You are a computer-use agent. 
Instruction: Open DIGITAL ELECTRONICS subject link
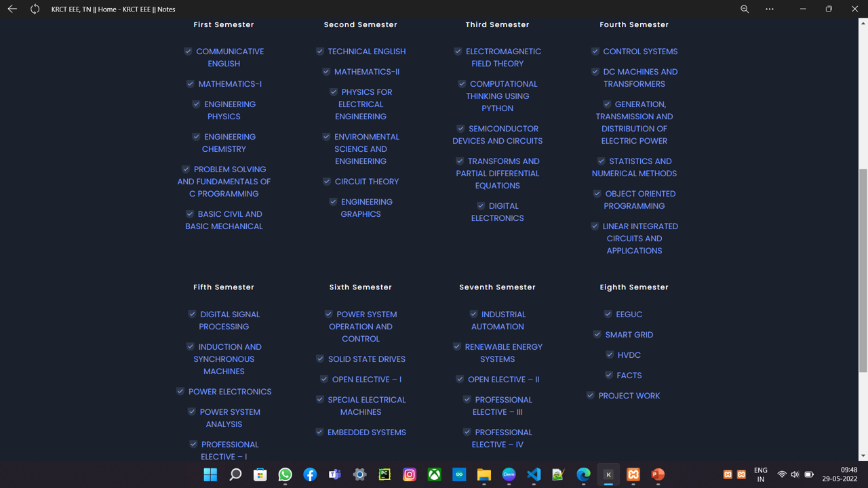pos(498,212)
